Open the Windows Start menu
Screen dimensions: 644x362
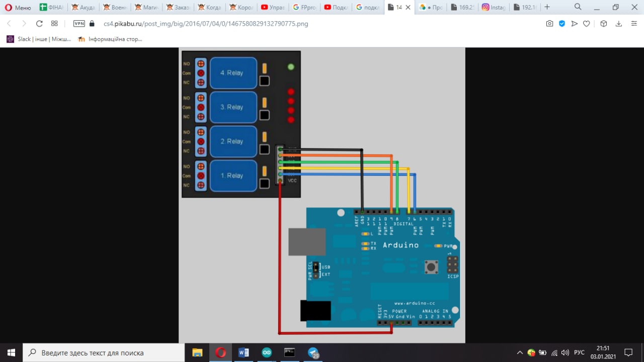11,352
